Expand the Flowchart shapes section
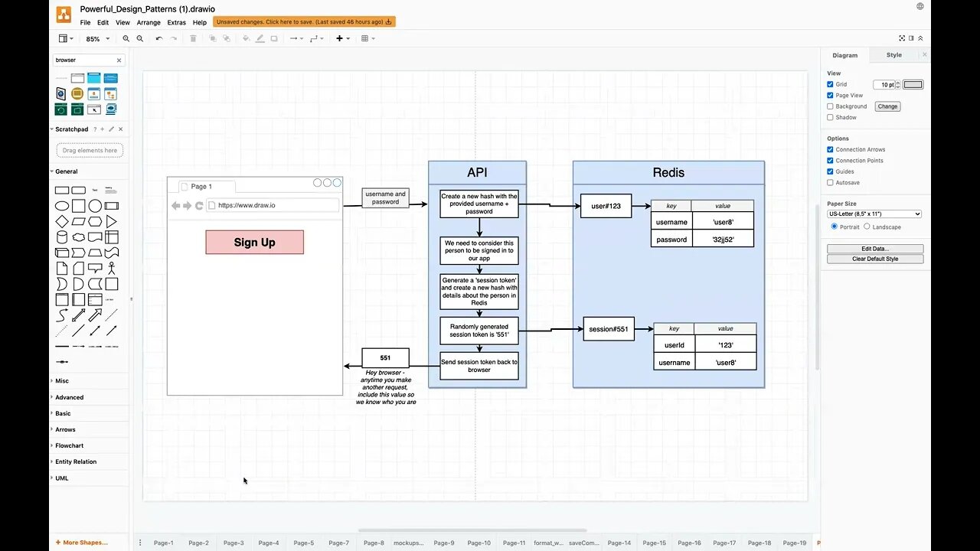980x551 pixels. (69, 445)
